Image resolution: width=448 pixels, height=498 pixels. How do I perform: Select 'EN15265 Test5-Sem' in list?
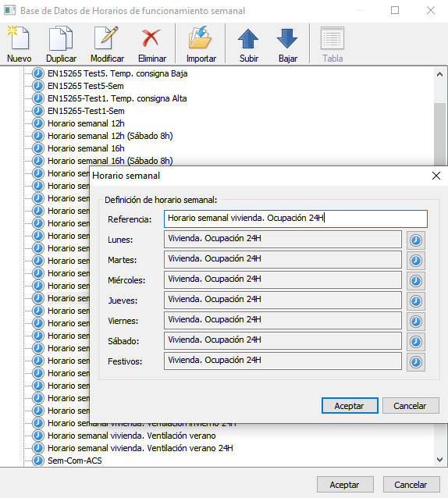(85, 86)
